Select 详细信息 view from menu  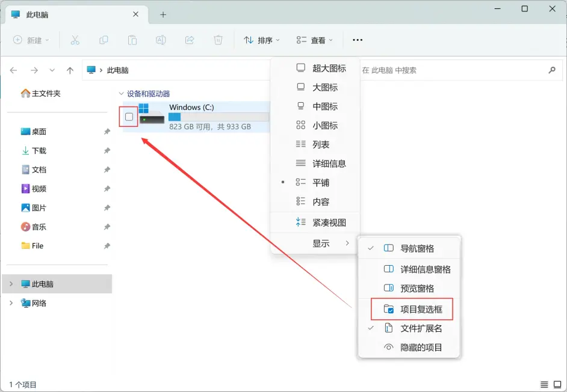pos(329,164)
